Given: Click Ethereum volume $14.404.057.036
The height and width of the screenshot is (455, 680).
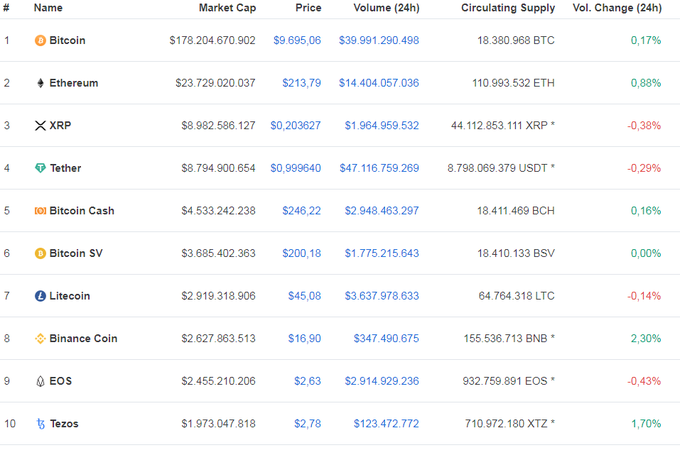Looking at the screenshot, I should click(x=379, y=83).
